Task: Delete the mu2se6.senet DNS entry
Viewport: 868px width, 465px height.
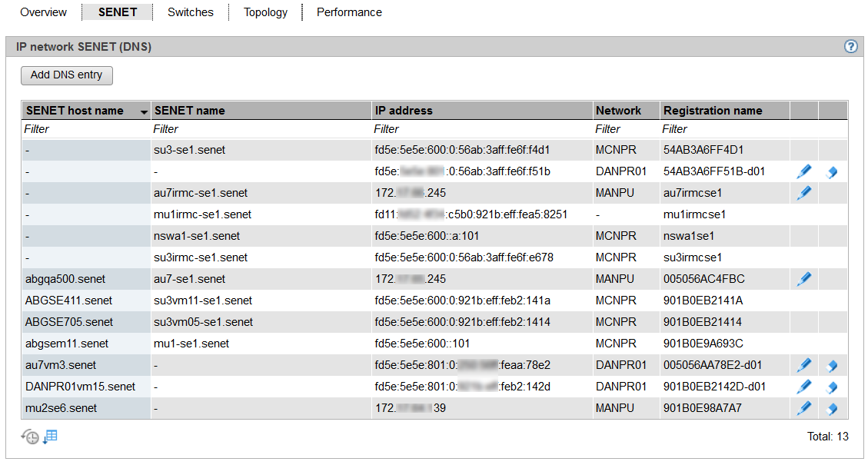Action: pyautogui.click(x=832, y=408)
